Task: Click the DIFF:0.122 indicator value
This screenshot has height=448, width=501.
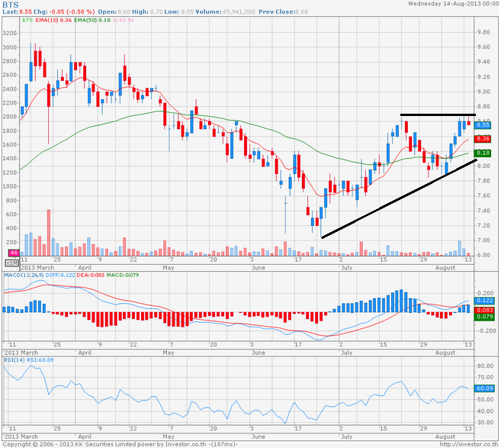Action: pos(60,275)
